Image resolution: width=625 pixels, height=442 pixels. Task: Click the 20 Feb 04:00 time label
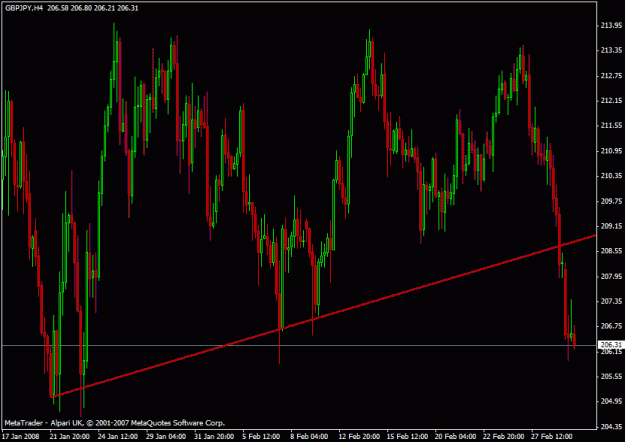(456, 436)
